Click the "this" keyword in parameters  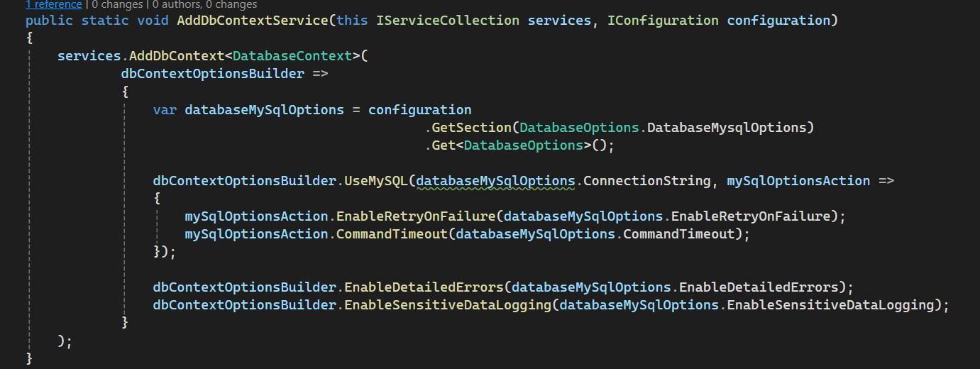pos(352,20)
